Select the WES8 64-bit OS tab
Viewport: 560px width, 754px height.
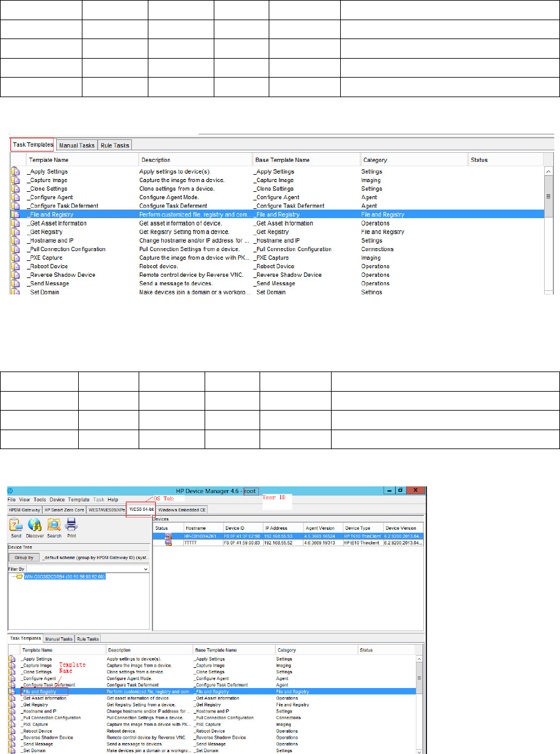click(141, 509)
